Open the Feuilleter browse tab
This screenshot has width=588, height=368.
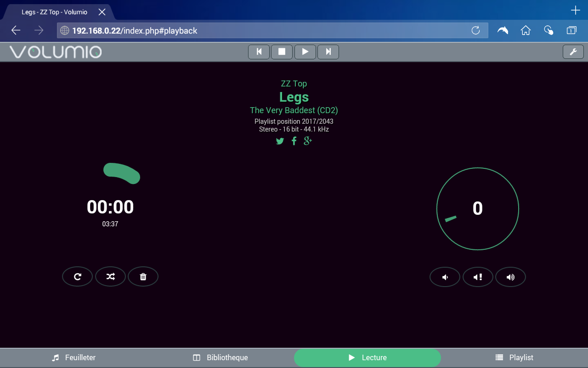73,357
